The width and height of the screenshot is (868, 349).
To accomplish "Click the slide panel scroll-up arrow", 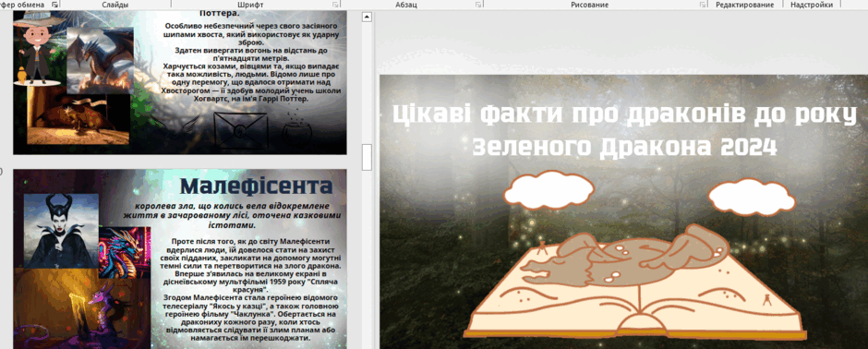I will pos(367,18).
